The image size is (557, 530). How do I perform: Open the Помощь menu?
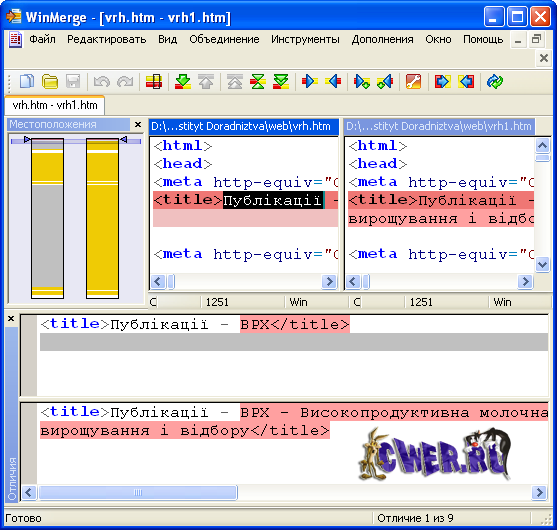[483, 39]
